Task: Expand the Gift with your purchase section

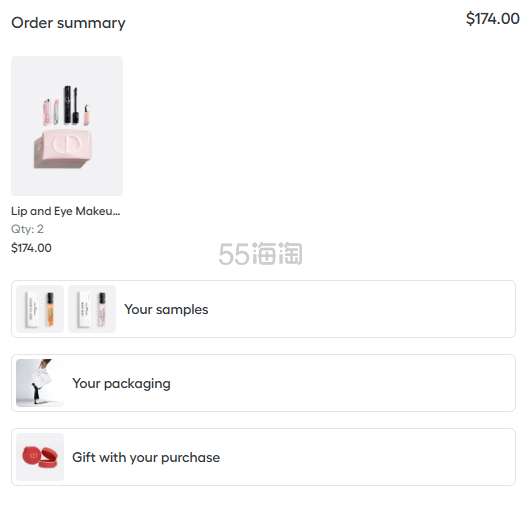Action: click(x=263, y=457)
